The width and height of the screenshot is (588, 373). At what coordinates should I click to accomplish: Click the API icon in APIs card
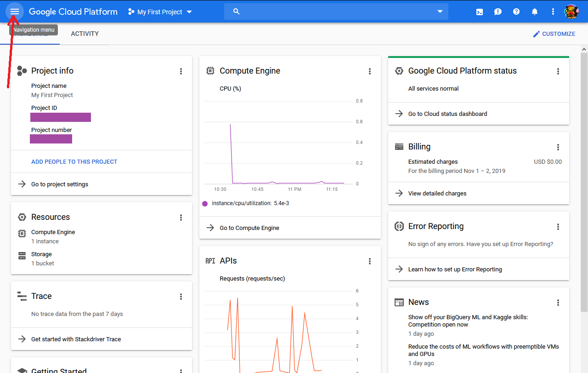tap(210, 261)
